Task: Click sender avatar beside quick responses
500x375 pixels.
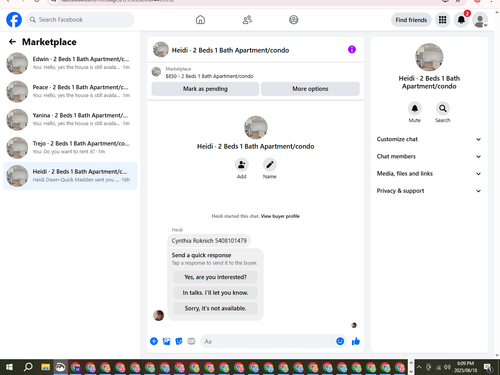Action: (x=158, y=315)
